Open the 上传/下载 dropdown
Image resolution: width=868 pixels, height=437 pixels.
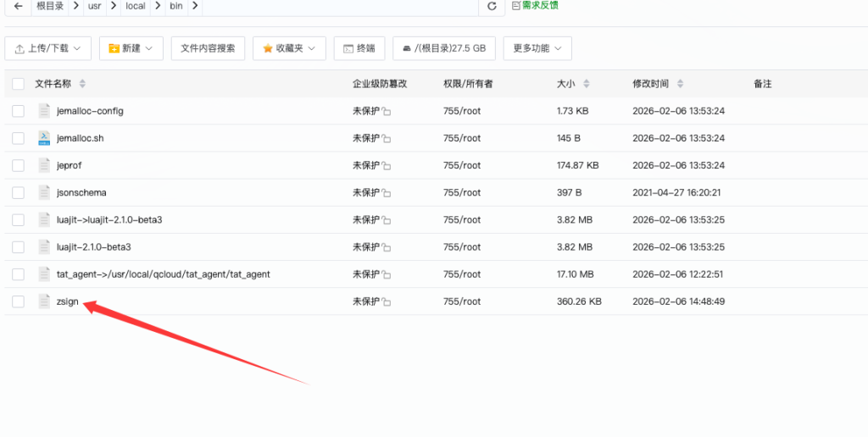pos(48,48)
